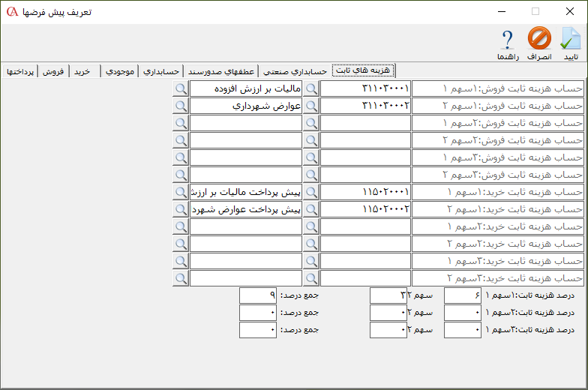Click account code field for فروش:۲سهم ۱

point(365,123)
